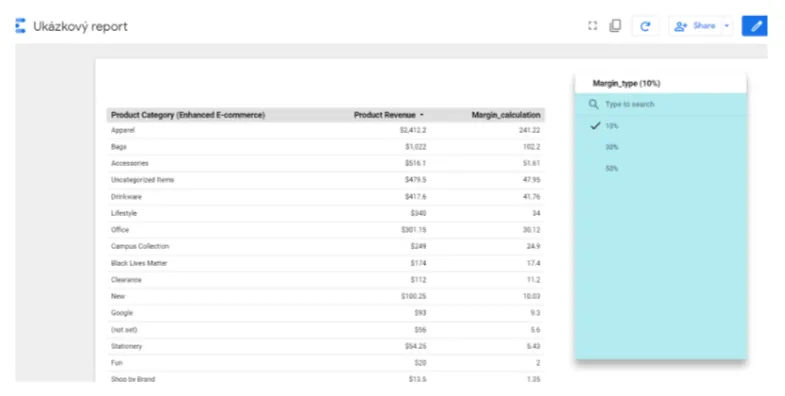Click the $516.1 revenue value
This screenshot has width=785, height=396.
[416, 163]
